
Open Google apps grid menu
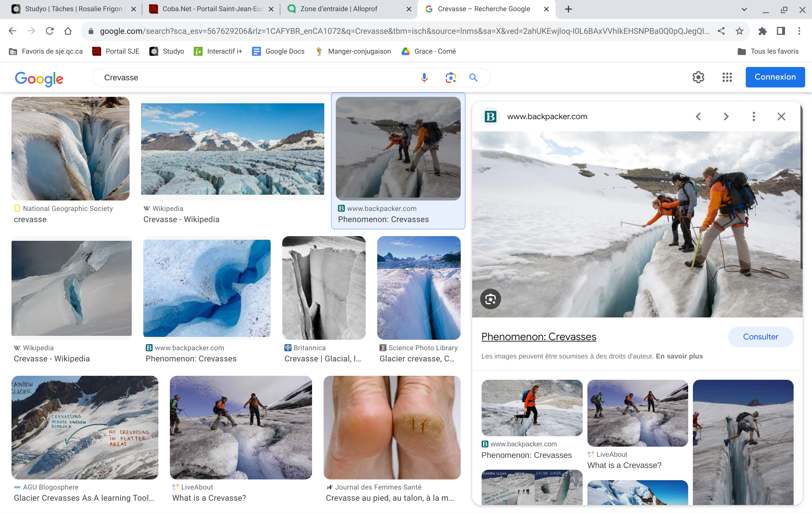click(727, 77)
